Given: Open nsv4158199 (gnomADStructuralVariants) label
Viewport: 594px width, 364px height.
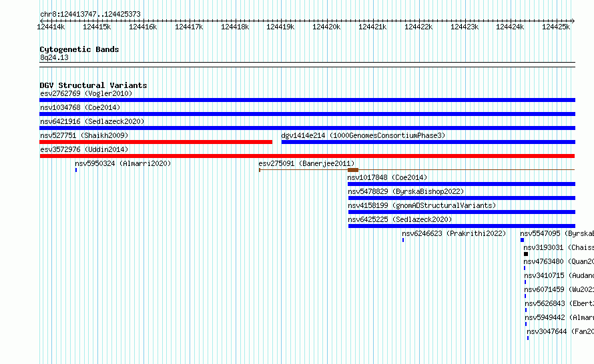Looking at the screenshot, I should 422,205.
